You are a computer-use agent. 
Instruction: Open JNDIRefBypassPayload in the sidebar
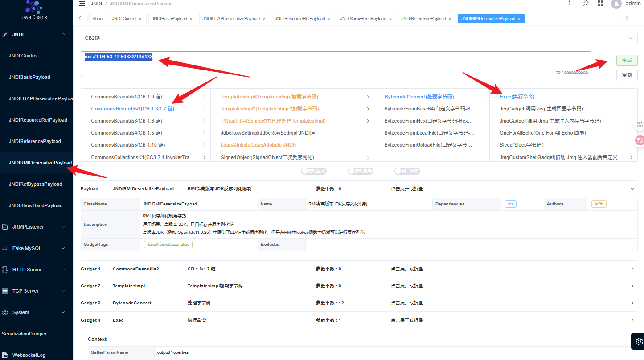pos(36,184)
